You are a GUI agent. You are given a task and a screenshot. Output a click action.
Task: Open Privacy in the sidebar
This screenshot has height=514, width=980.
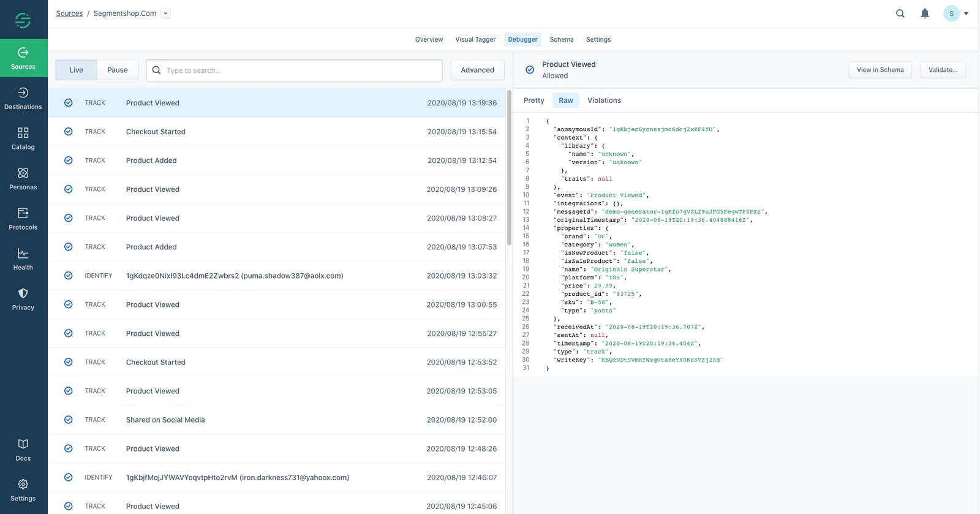[x=23, y=299]
